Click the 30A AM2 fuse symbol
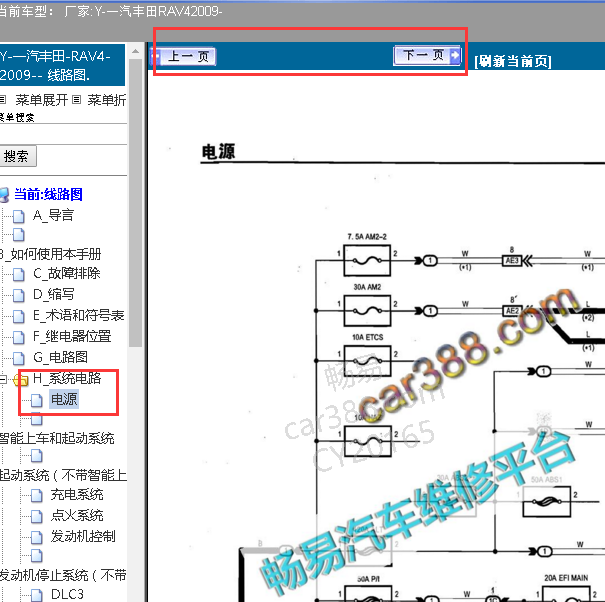 click(367, 311)
